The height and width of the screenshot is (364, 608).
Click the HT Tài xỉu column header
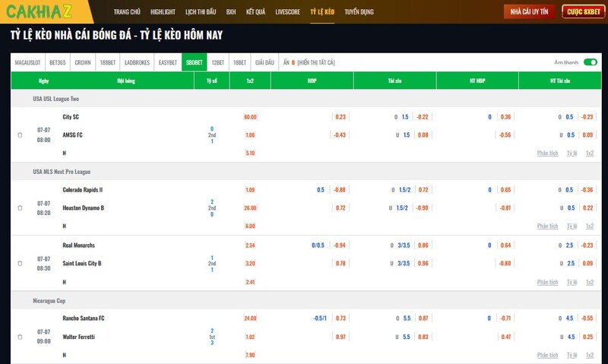[560, 81]
